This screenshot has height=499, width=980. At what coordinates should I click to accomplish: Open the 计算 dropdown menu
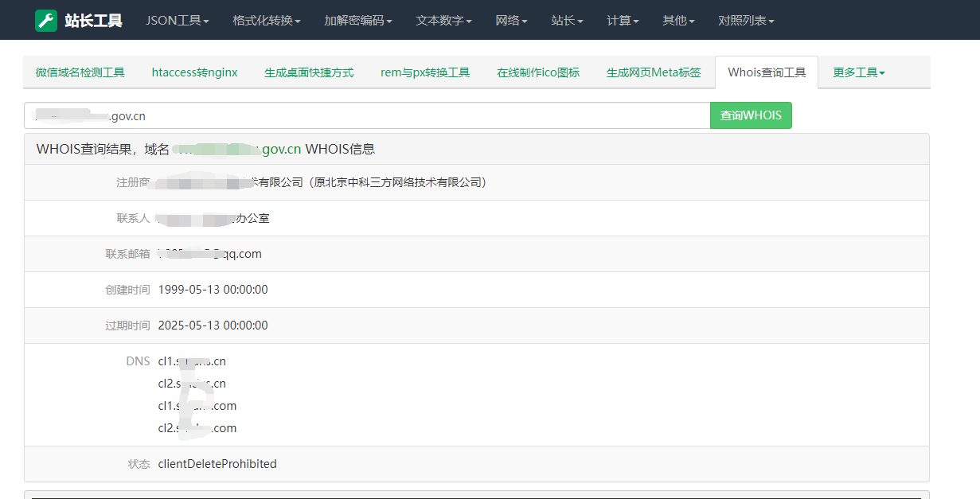pyautogui.click(x=623, y=21)
